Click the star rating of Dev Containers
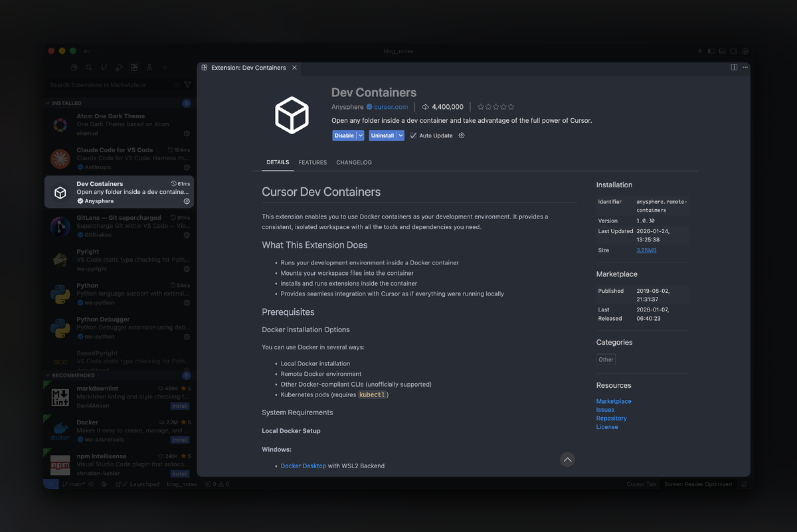The height and width of the screenshot is (532, 797). [x=496, y=107]
